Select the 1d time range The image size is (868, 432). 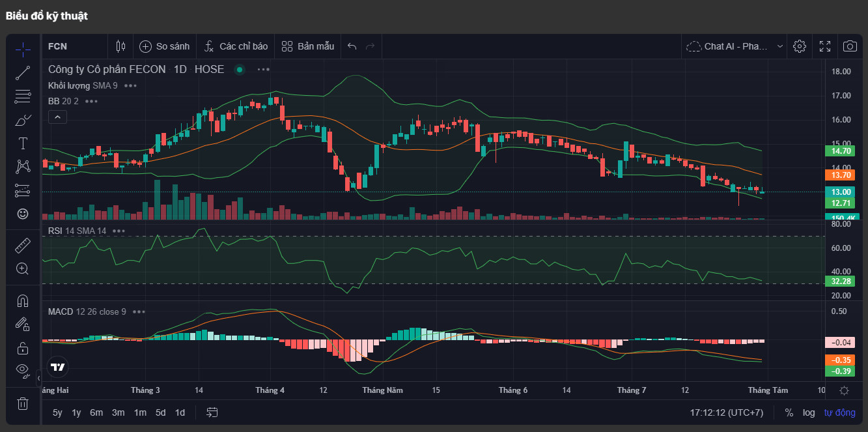click(x=180, y=412)
